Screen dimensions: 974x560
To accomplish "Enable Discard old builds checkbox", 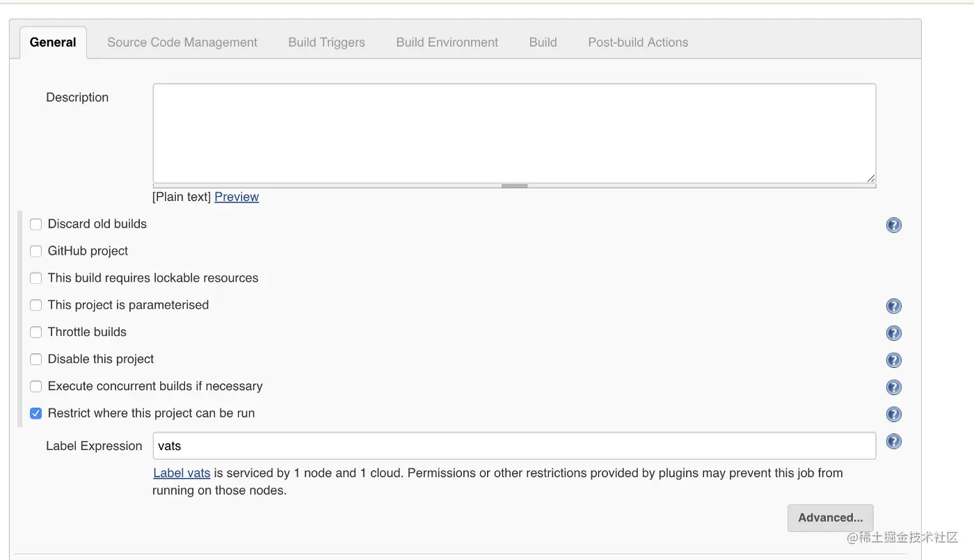I will point(36,224).
